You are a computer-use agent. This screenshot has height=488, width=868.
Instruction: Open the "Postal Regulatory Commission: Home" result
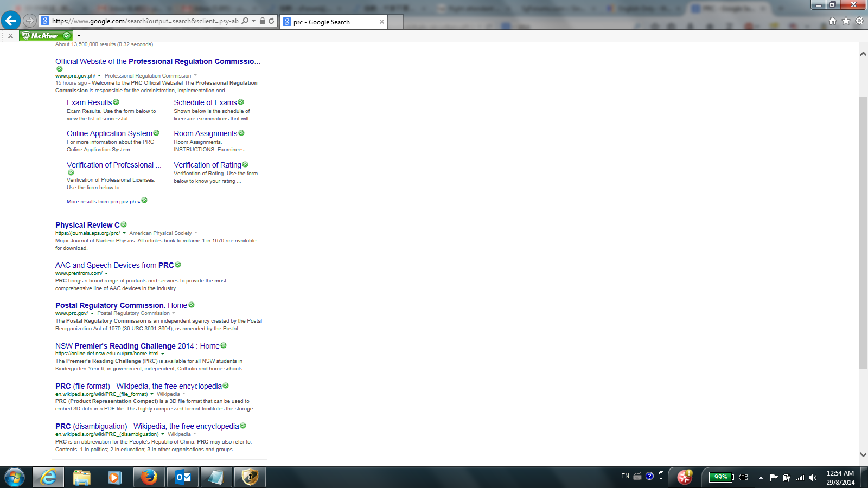coord(121,305)
